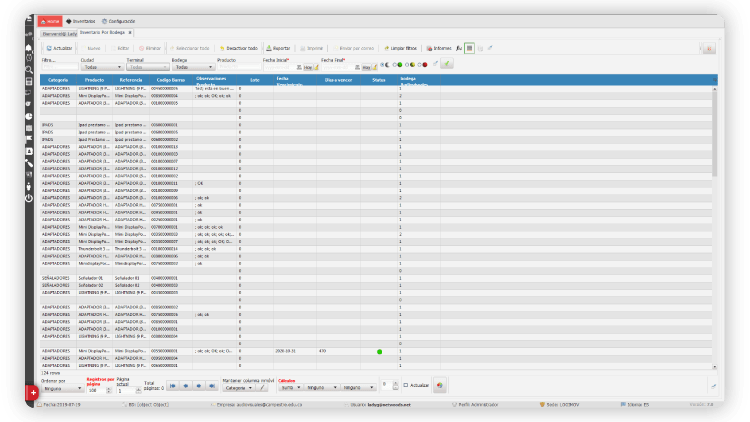Open Informes from the toolbar
750x422 pixels.
pos(438,48)
